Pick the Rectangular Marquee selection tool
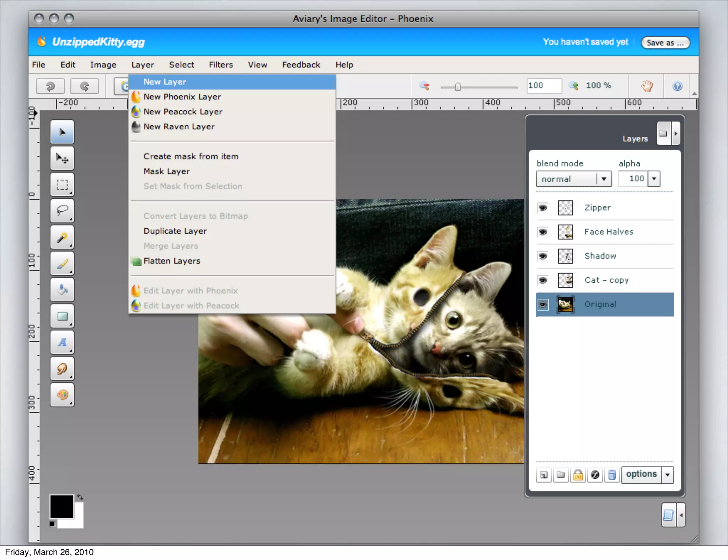 62,184
